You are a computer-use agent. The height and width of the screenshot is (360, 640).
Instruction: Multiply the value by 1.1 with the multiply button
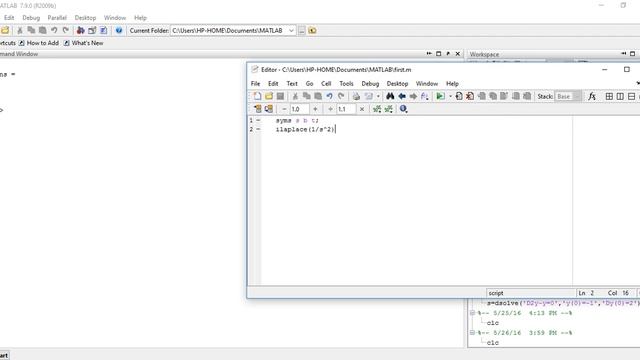[x=362, y=109]
